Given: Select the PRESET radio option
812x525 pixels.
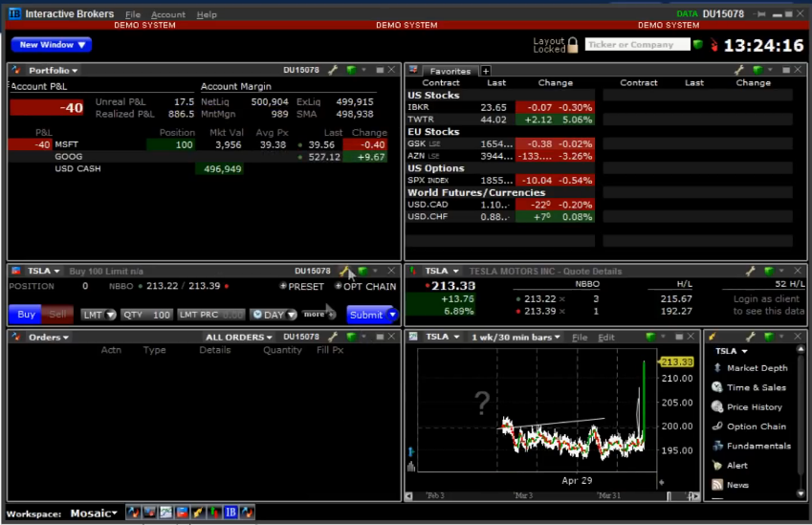Looking at the screenshot, I should pyautogui.click(x=283, y=286).
